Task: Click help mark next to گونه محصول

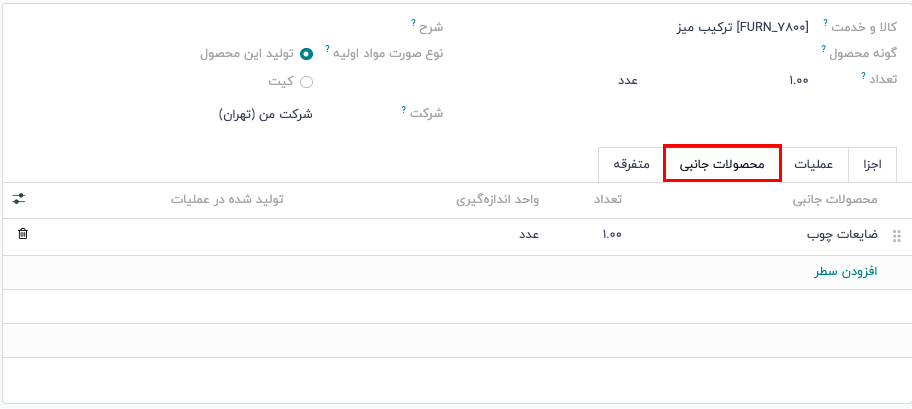Action: click(824, 48)
